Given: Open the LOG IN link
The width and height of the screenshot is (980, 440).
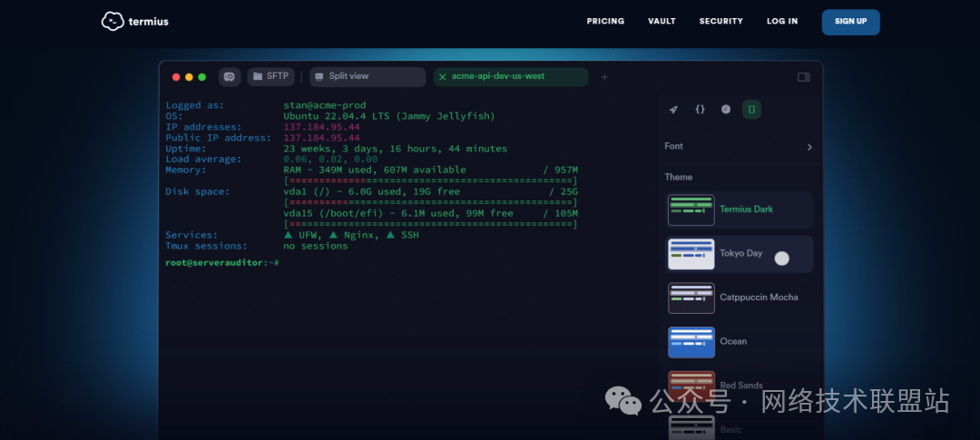Looking at the screenshot, I should (782, 22).
